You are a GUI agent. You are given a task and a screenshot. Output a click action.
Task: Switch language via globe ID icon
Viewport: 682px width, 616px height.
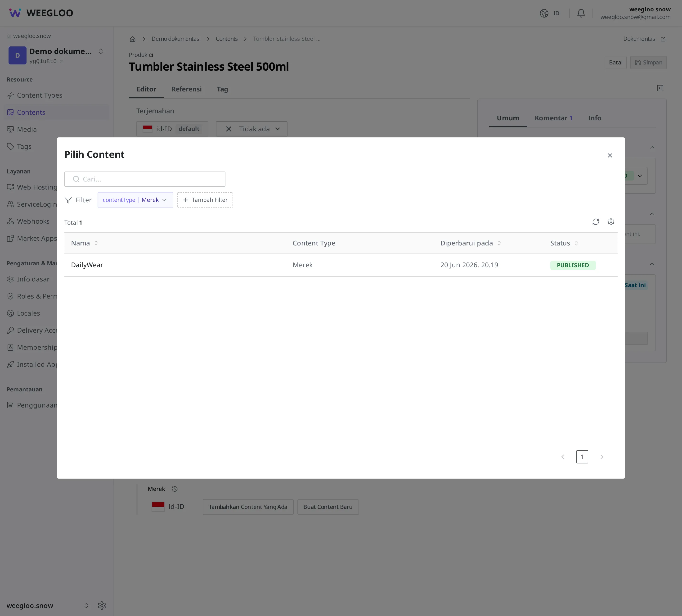(549, 13)
